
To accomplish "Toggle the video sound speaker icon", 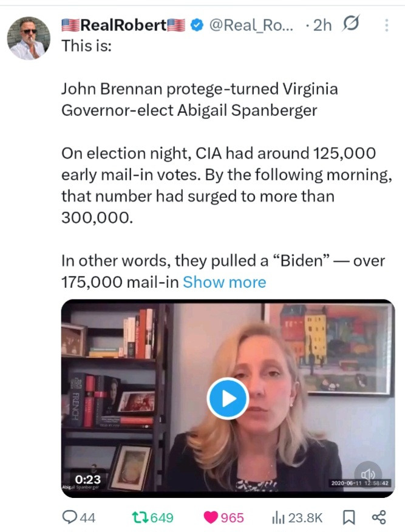I will pyautogui.click(x=368, y=473).
